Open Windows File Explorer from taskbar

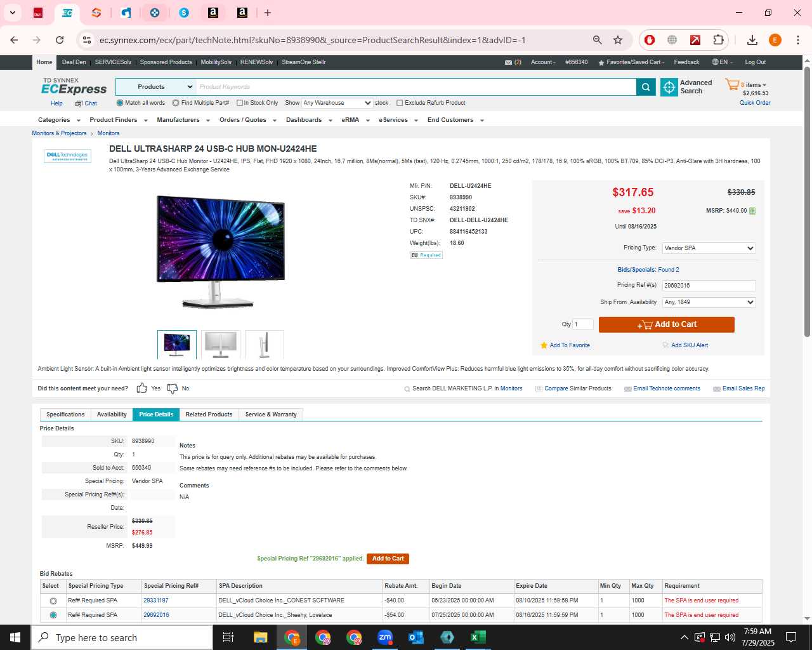[261, 637]
